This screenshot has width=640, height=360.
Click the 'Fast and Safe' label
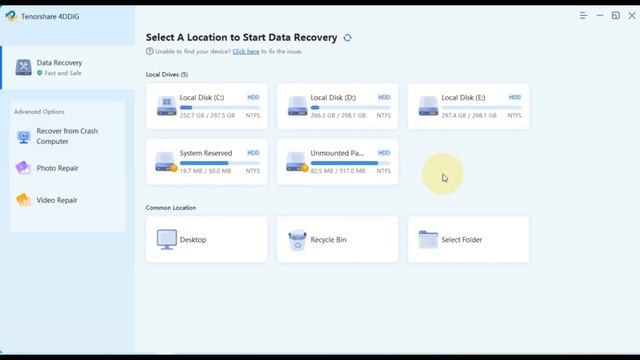pos(63,73)
